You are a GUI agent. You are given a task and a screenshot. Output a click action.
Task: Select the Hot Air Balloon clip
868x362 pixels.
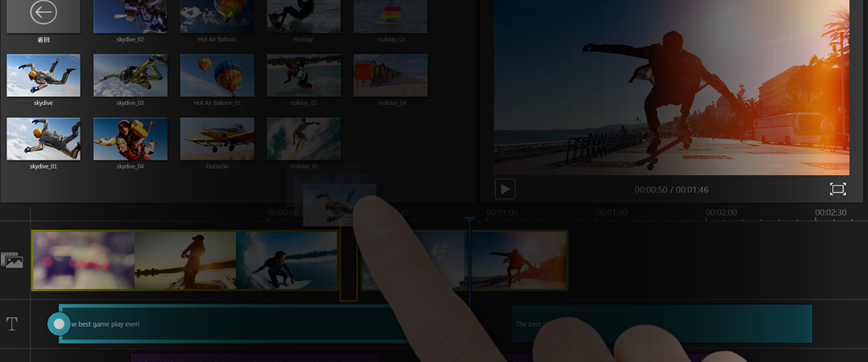[x=217, y=16]
